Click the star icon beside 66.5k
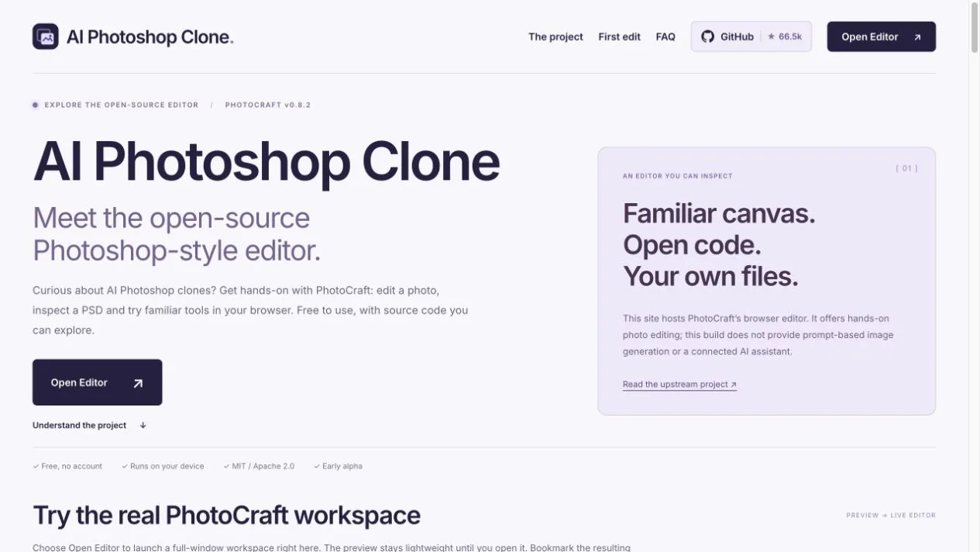 (772, 36)
